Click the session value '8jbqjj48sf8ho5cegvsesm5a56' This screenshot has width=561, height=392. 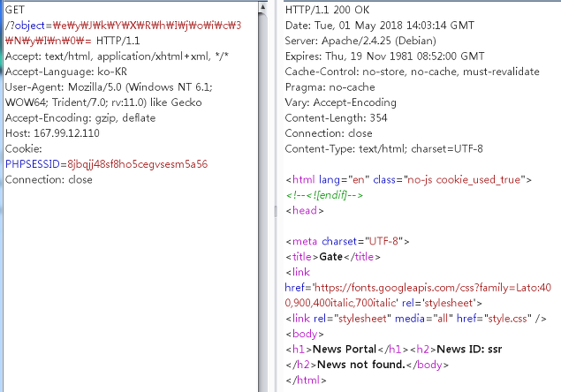[x=138, y=164]
